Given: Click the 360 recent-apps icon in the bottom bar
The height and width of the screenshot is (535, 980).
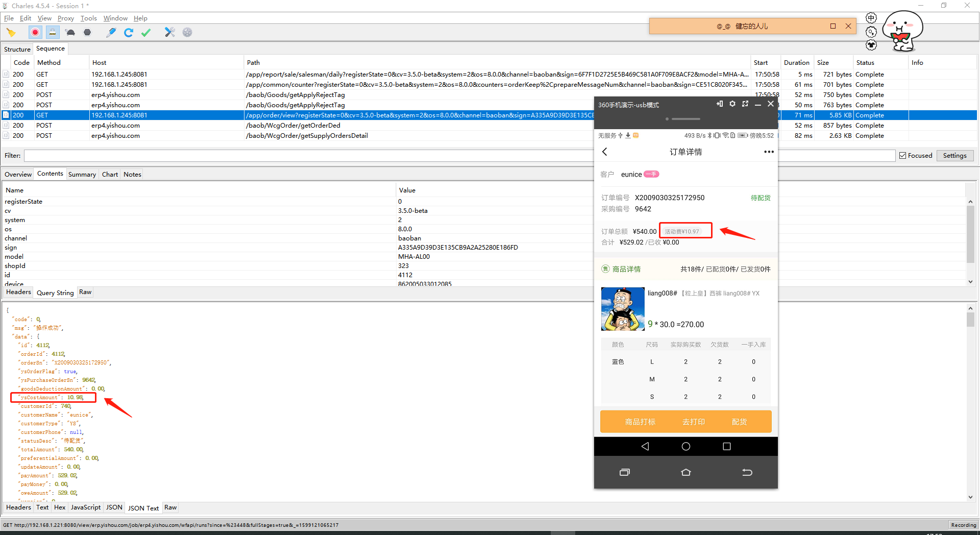Looking at the screenshot, I should pos(625,472).
